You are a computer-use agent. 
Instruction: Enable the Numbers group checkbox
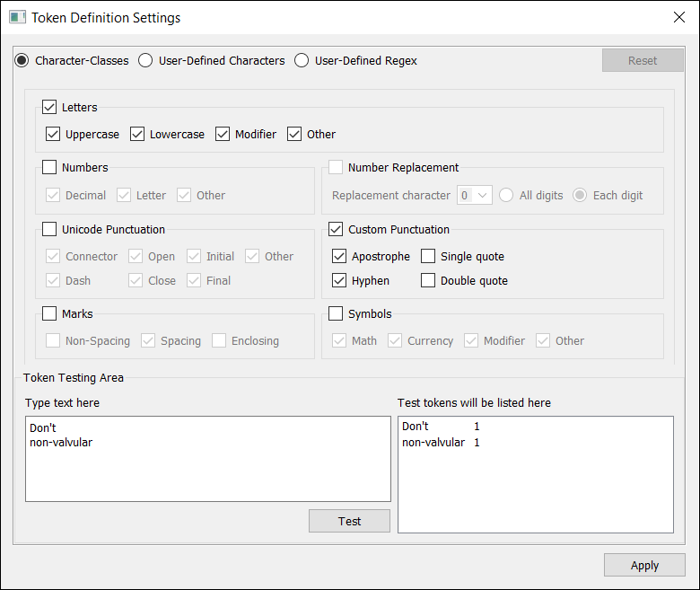49,167
